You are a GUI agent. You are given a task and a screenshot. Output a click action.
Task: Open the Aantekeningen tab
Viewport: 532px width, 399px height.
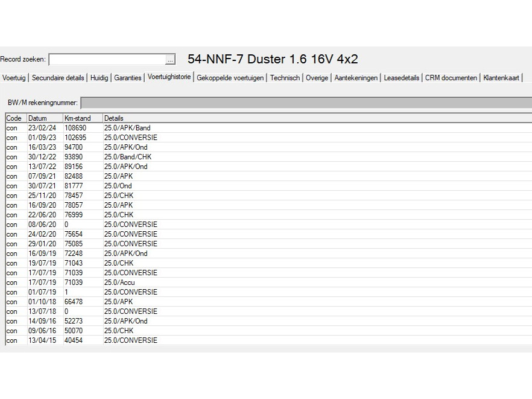[x=356, y=78]
